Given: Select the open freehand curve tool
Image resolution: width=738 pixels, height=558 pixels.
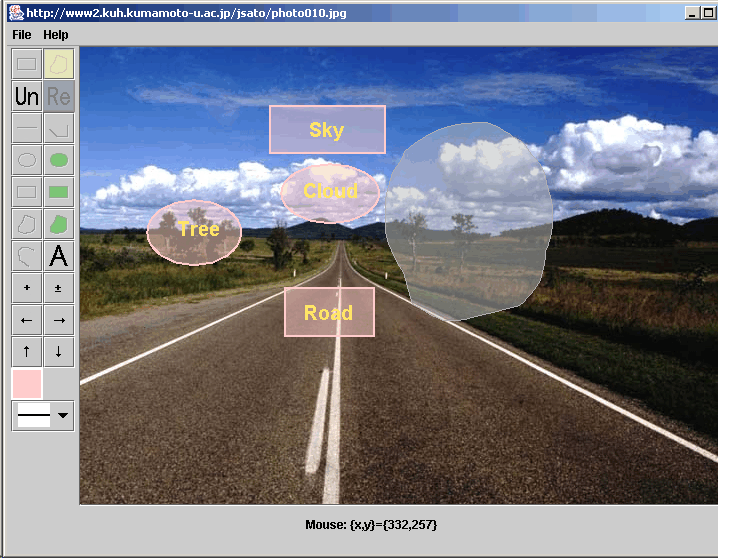Looking at the screenshot, I should pyautogui.click(x=26, y=256).
